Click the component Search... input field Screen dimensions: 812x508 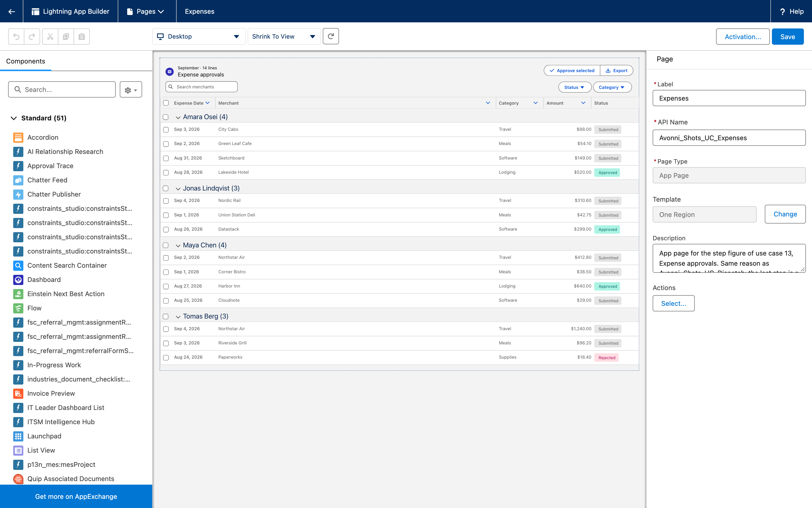pos(62,90)
